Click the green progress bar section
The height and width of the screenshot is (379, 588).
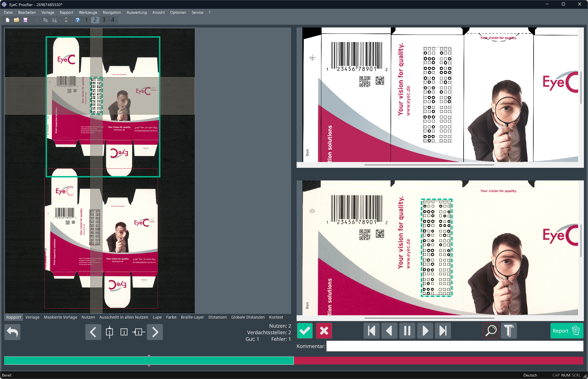click(149, 361)
